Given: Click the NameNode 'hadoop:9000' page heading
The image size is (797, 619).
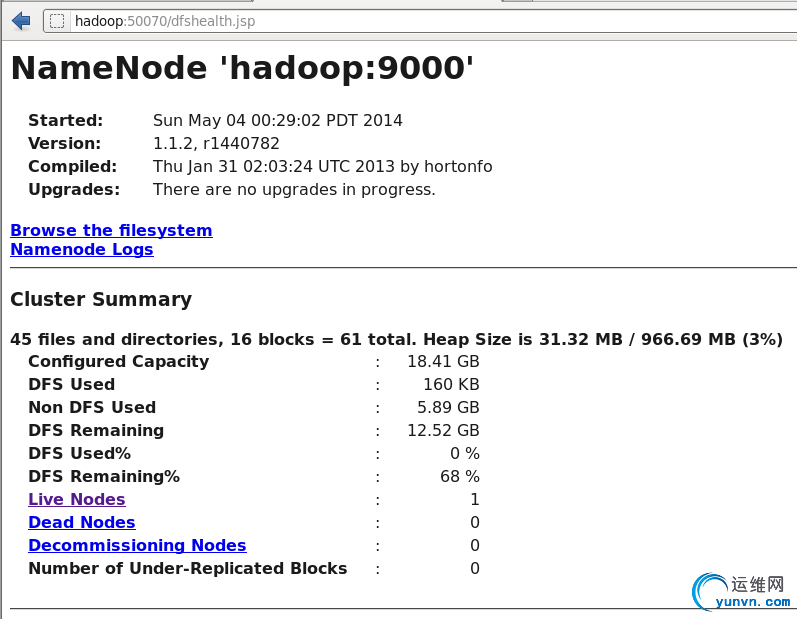Looking at the screenshot, I should (x=242, y=68).
